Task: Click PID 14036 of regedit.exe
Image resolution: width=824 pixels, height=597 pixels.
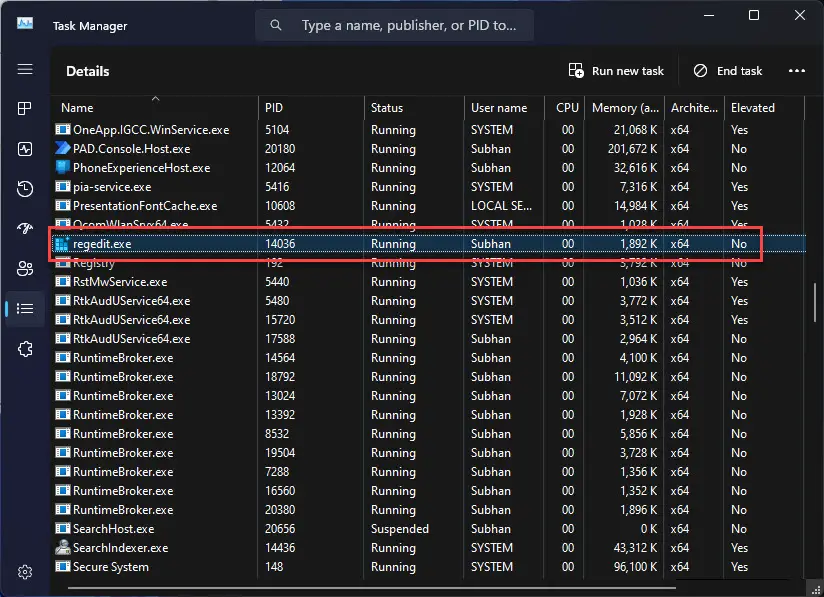Action: pos(280,244)
